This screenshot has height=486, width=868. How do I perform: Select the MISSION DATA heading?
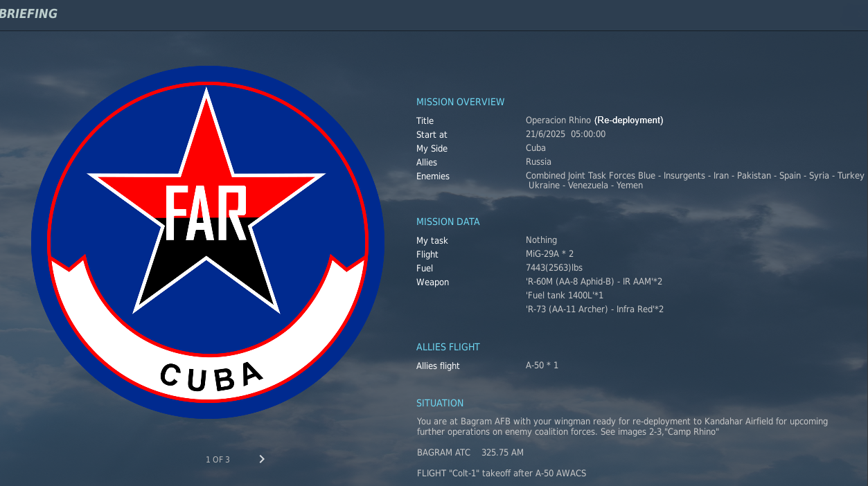[448, 222]
